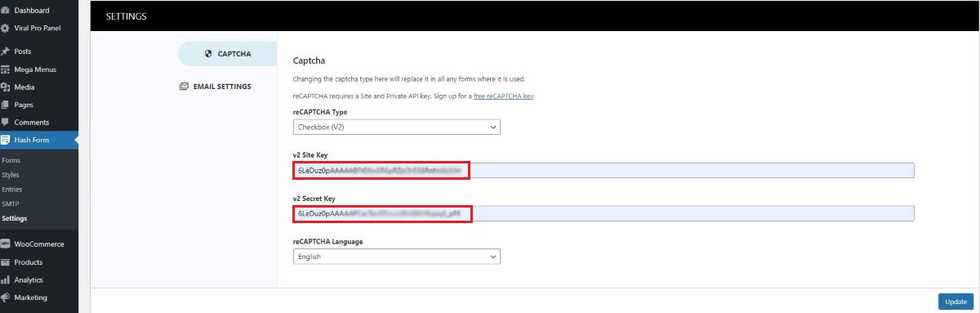Screen dimensions: 980x313
Task: Click the v2 Site Key input field
Action: [604, 170]
